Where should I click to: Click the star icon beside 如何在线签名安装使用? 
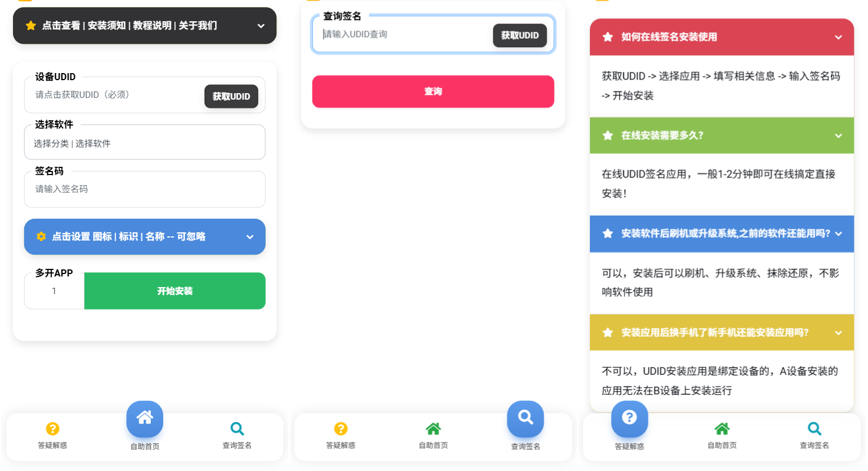(608, 37)
